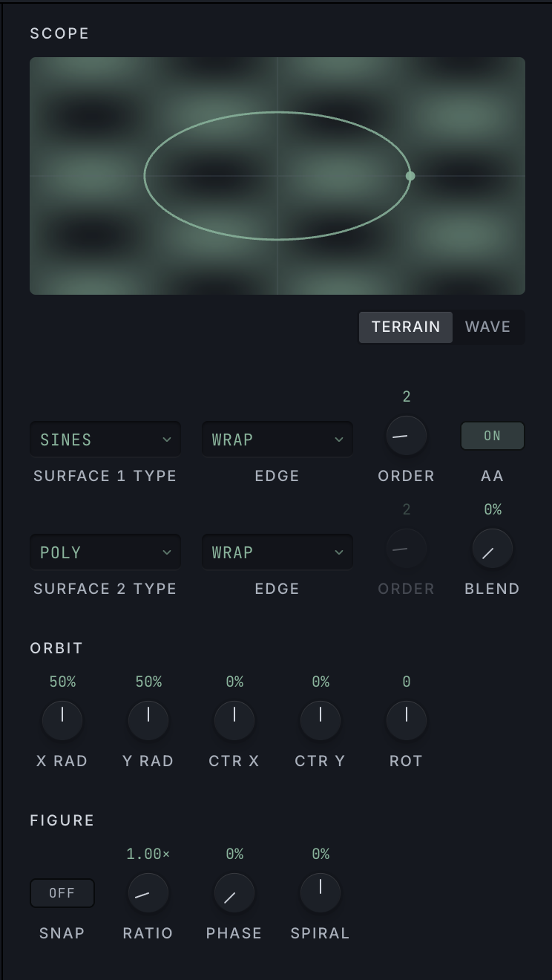The image size is (552, 980).
Task: Click the CTR X orbit knob
Action: [234, 721]
